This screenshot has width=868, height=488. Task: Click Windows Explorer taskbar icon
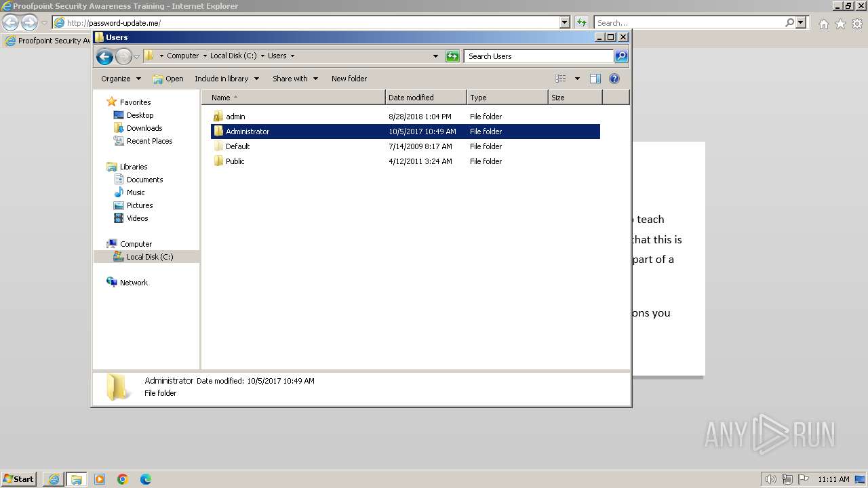[77, 479]
